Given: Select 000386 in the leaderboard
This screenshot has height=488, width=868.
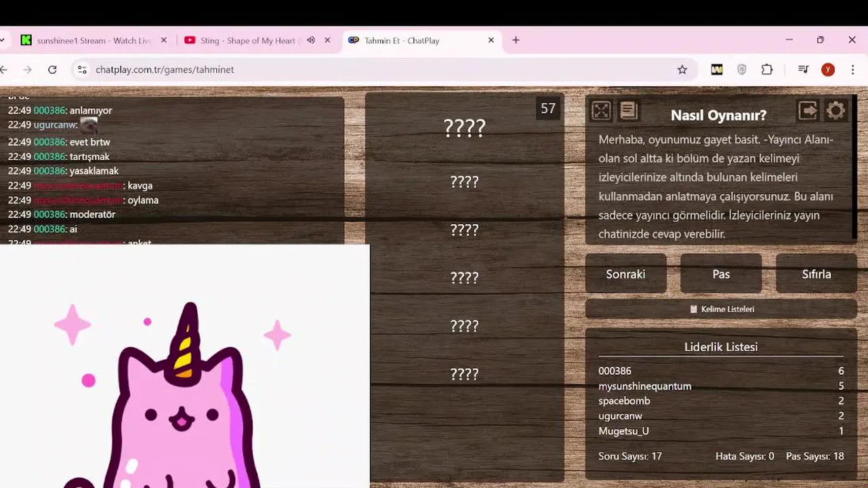Looking at the screenshot, I should [615, 371].
